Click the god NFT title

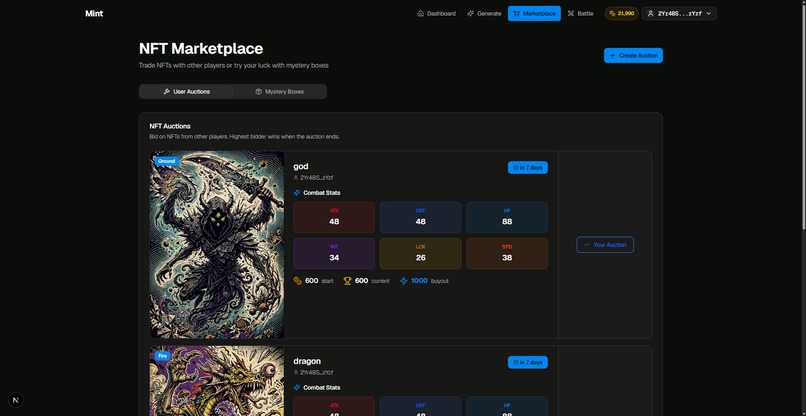[301, 166]
